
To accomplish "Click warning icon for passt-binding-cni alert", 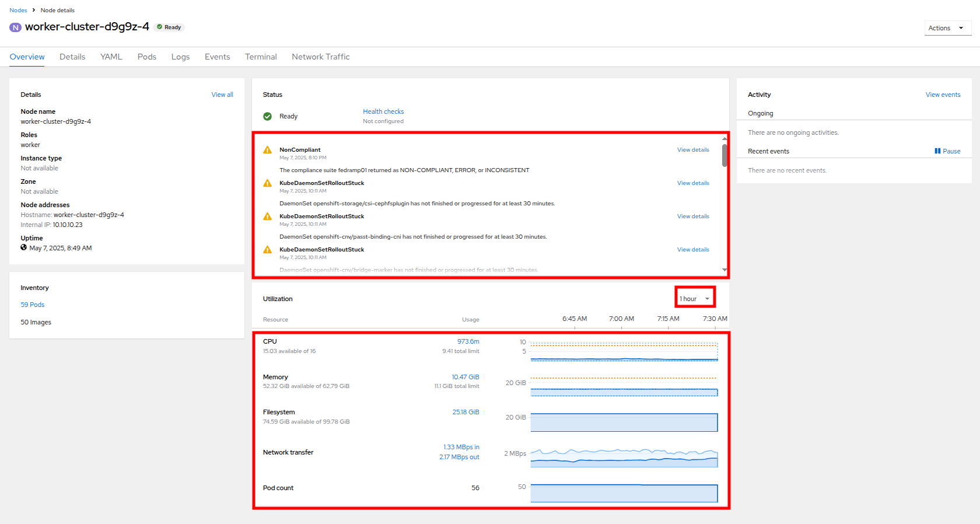I will tap(267, 216).
